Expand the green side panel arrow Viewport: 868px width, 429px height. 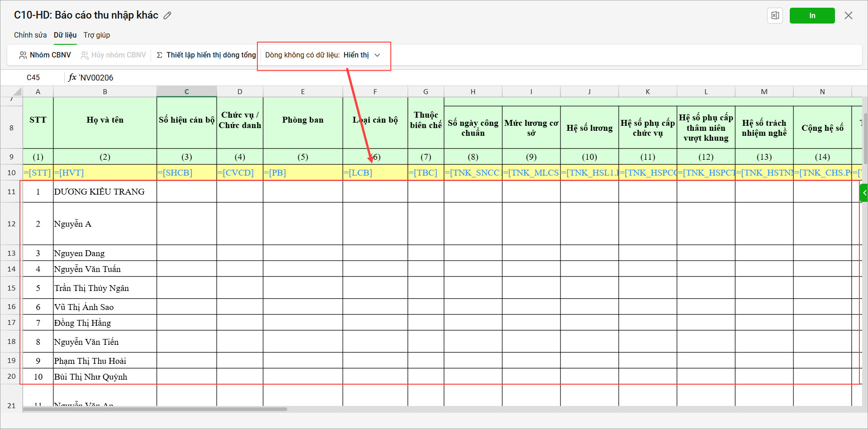pos(864,193)
